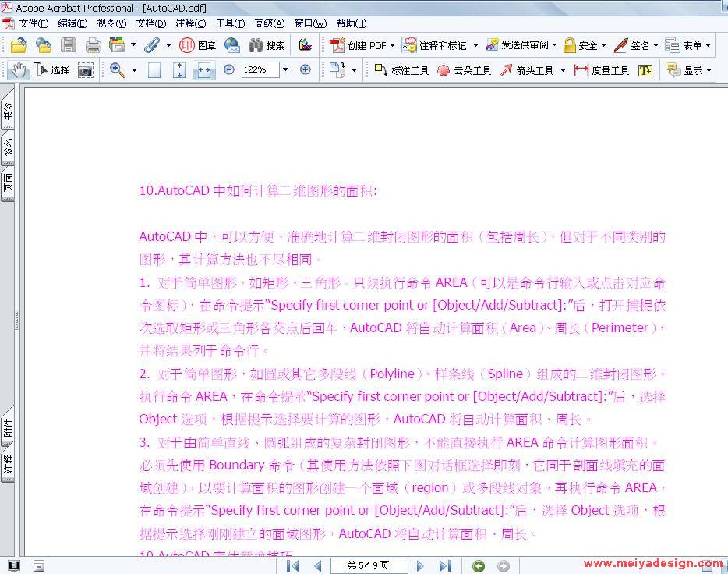This screenshot has height=574, width=728.
Task: Open the 工具(T) menu
Action: [x=230, y=23]
